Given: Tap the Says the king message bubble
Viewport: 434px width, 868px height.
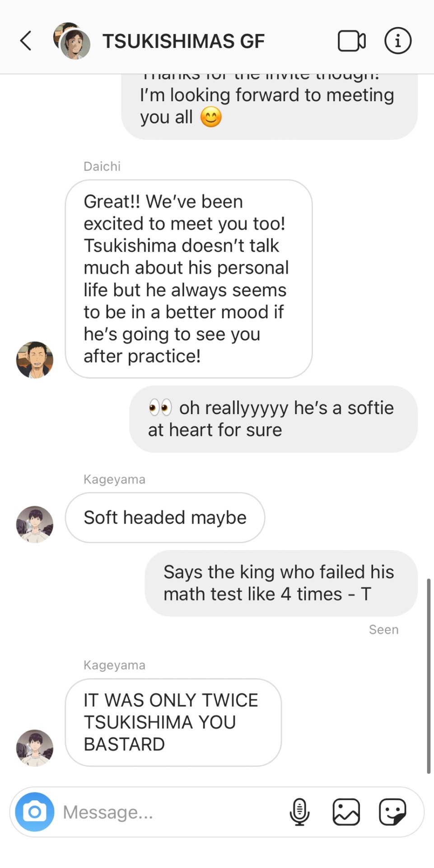Looking at the screenshot, I should tap(281, 583).
